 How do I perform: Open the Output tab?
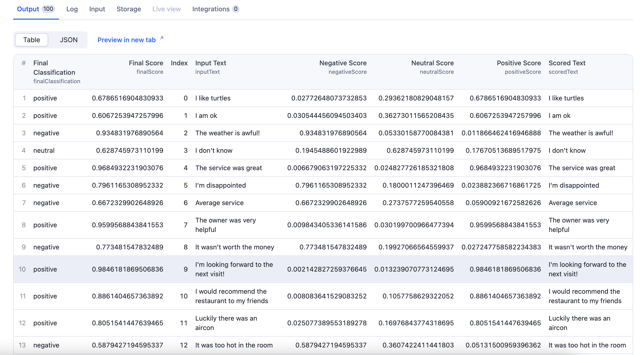click(36, 9)
